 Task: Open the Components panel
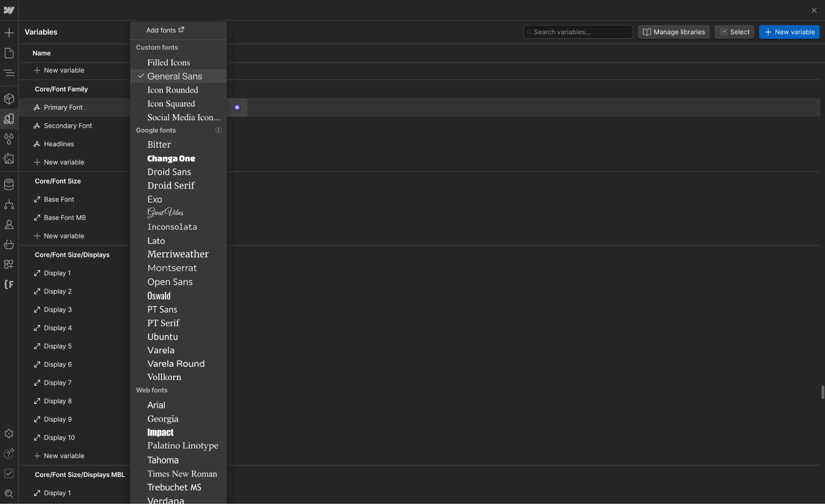point(9,98)
